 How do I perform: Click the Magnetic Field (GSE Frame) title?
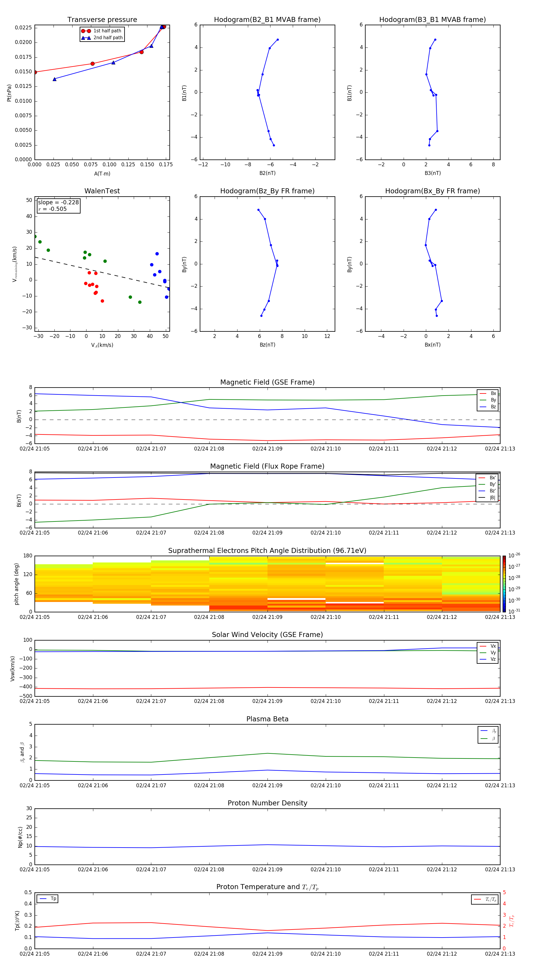click(x=267, y=382)
